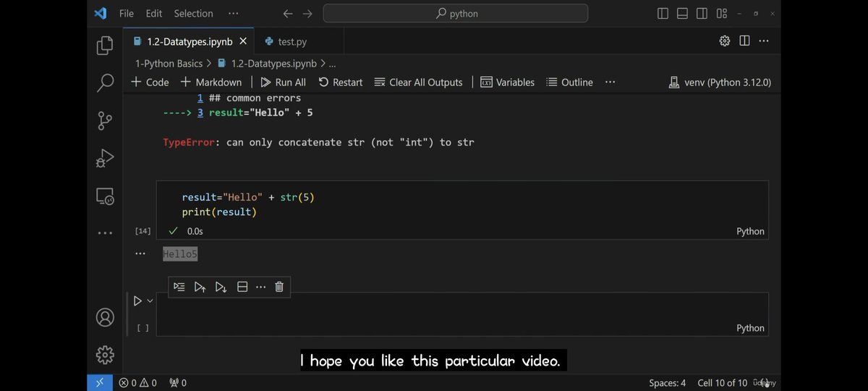Screen dimensions: 868x391
Task: Click the command center search box
Action: pos(456,14)
